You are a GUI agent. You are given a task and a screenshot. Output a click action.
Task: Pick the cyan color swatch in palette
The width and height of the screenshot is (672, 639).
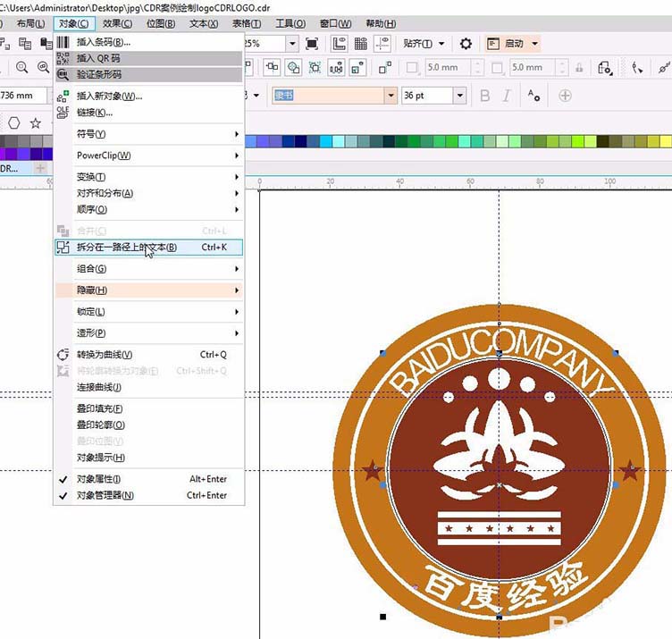coord(325,141)
